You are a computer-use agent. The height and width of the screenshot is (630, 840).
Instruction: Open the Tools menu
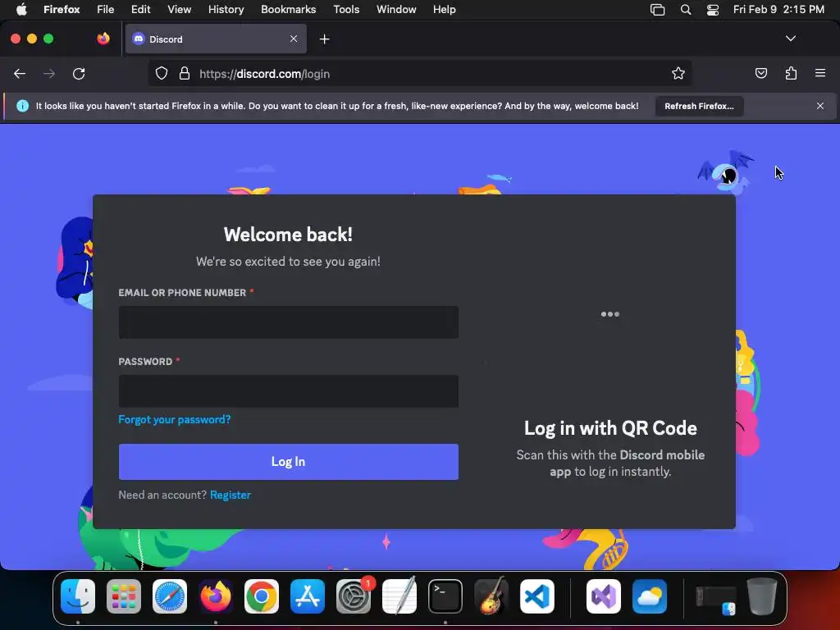point(346,9)
